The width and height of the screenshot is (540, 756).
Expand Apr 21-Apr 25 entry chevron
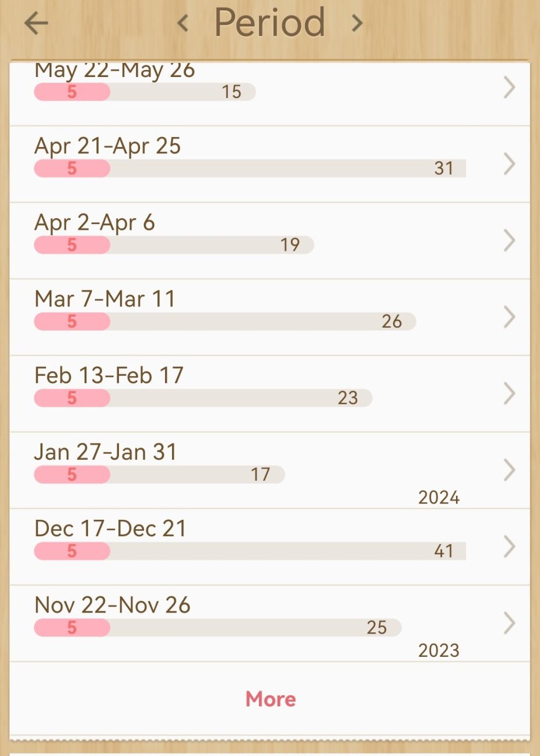point(509,164)
